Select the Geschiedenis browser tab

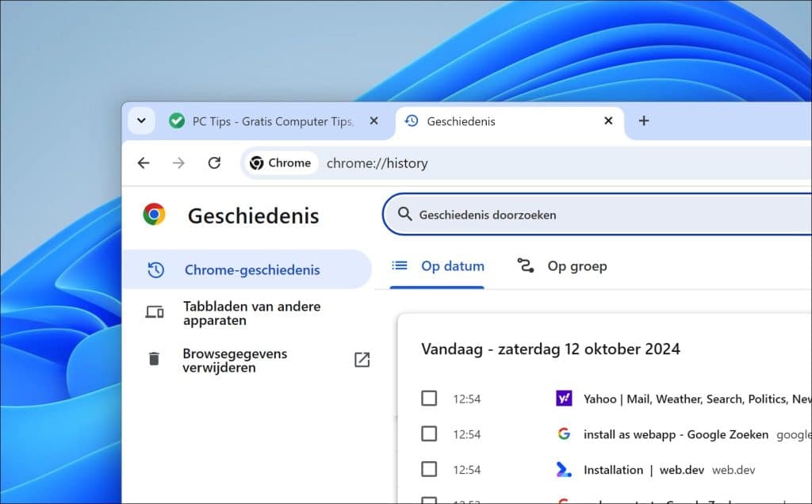click(510, 121)
